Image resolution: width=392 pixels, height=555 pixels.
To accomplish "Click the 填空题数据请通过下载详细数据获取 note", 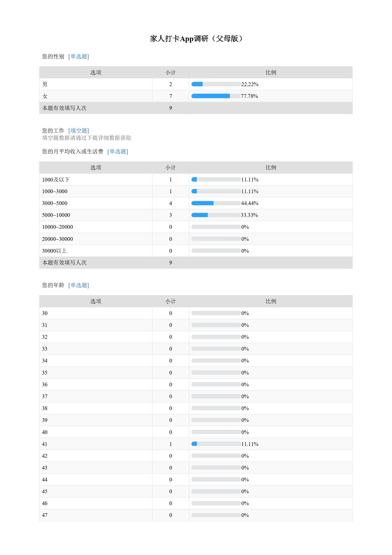I will pyautogui.click(x=87, y=138).
